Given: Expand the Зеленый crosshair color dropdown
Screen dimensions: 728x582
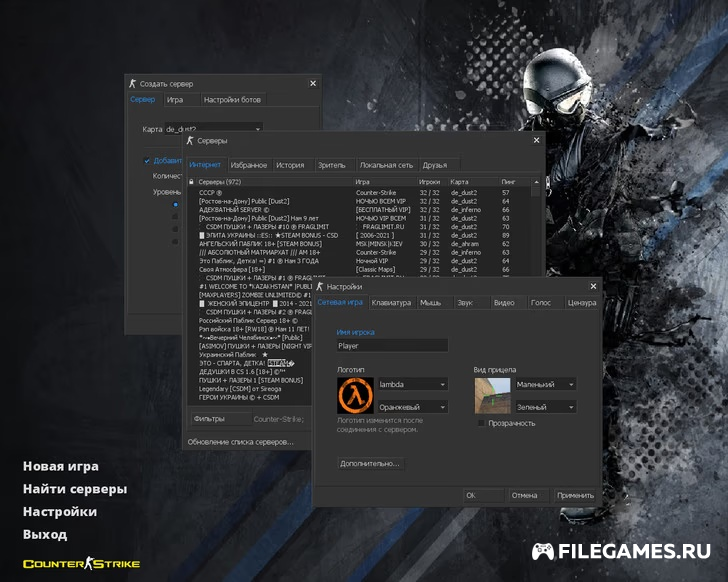Looking at the screenshot, I should [x=545, y=407].
